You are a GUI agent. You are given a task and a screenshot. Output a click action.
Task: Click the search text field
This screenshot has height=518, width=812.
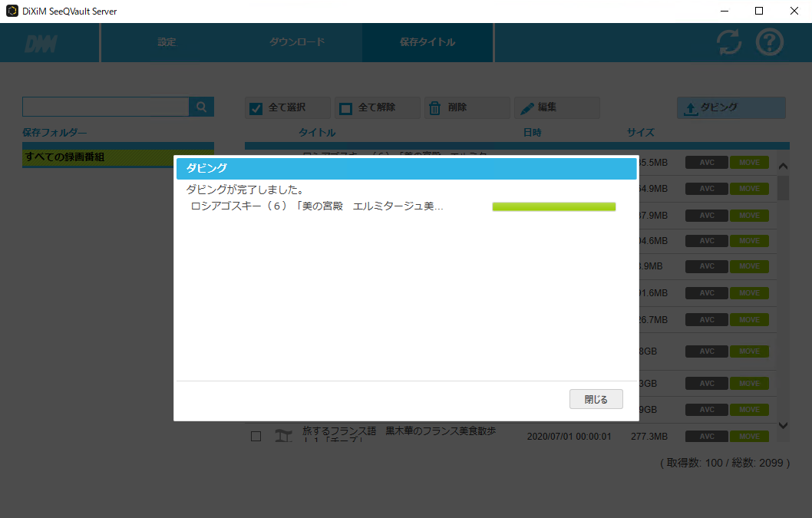(x=106, y=107)
